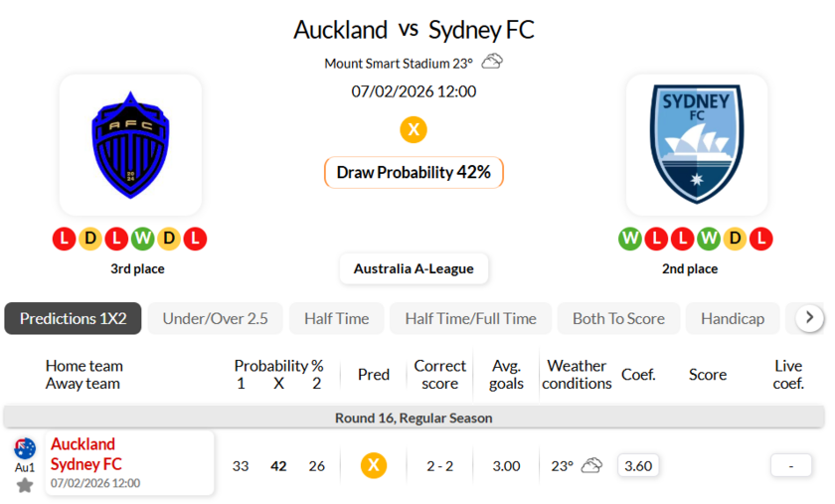Click the yellow X prediction badge at top
835x504 pixels.
click(x=414, y=129)
